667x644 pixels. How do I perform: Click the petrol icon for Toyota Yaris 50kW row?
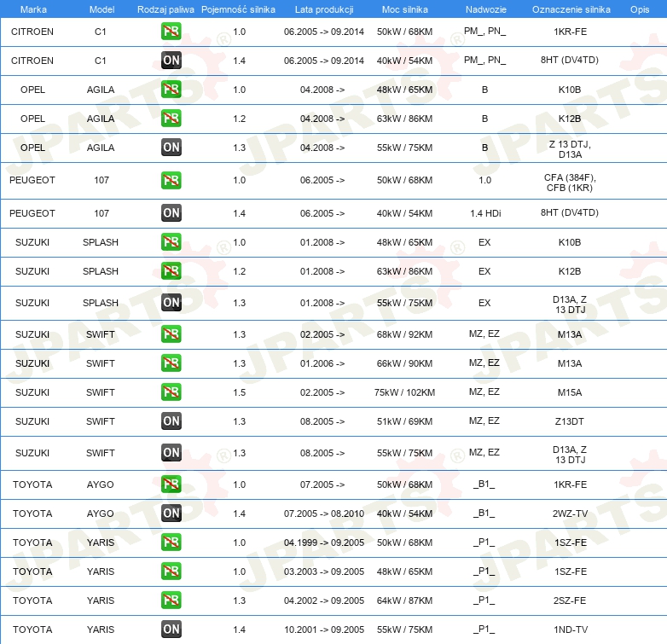pyautogui.click(x=171, y=542)
